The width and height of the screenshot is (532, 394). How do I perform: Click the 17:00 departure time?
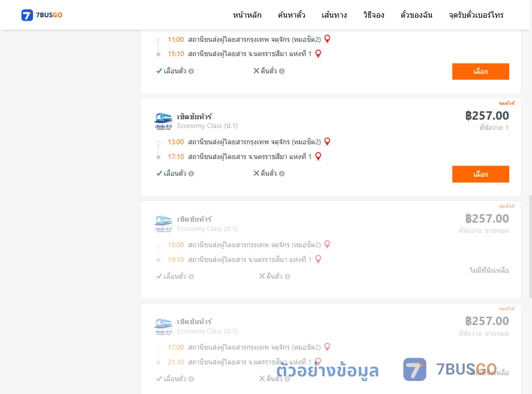(x=176, y=347)
